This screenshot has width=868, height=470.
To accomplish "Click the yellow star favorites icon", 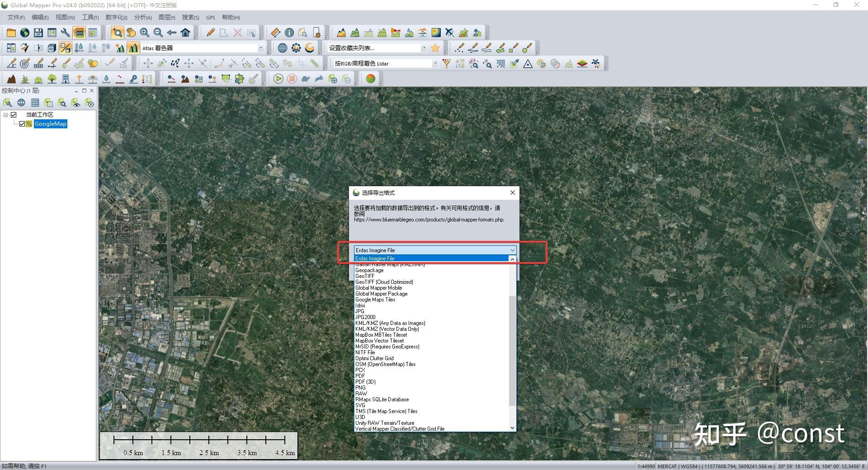I will pos(435,48).
